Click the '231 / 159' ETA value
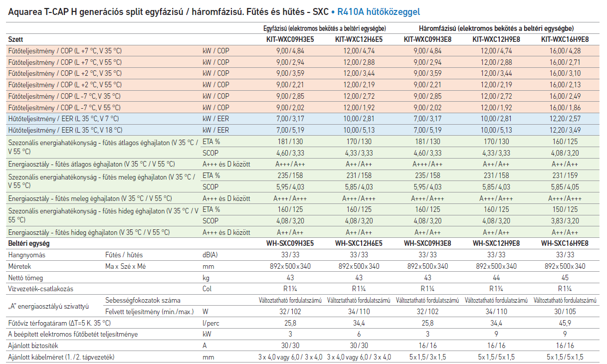Image resolution: width=607 pixels, height=364 pixels. click(565, 176)
